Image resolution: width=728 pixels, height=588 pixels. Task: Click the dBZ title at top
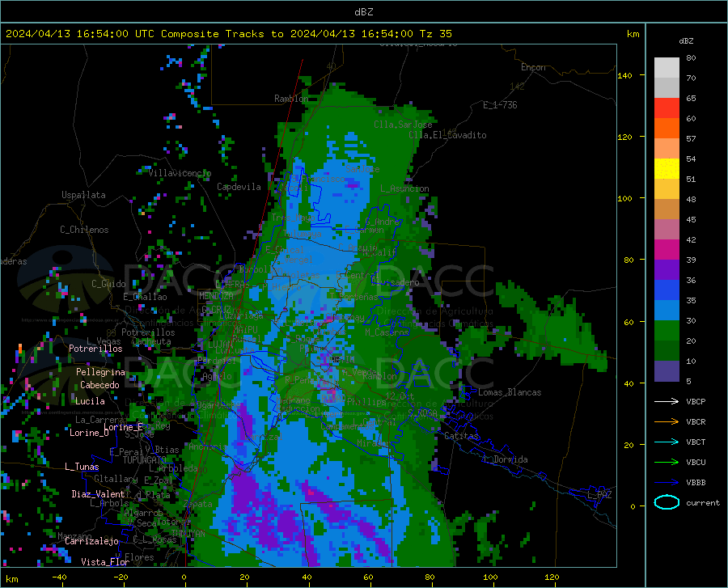pos(363,12)
